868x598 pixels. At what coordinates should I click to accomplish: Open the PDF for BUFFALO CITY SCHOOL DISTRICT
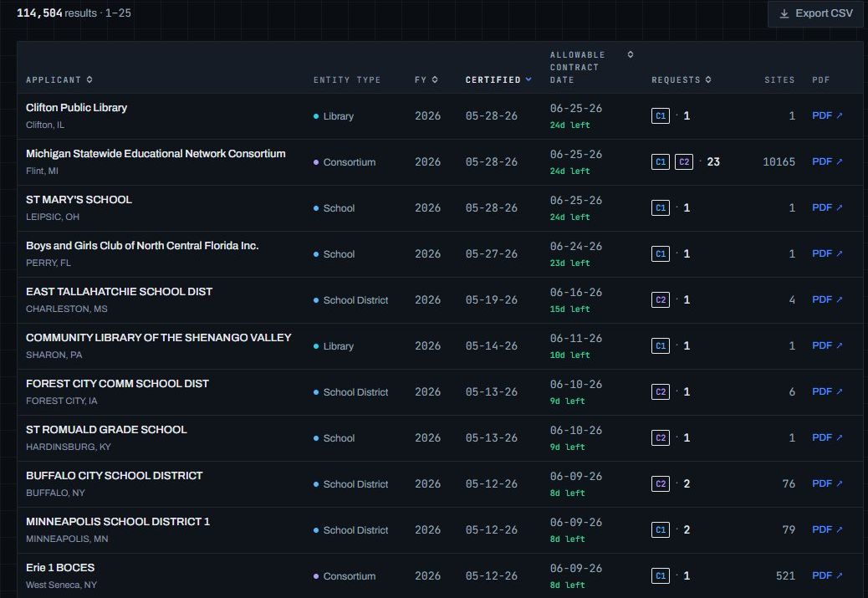[x=827, y=483]
